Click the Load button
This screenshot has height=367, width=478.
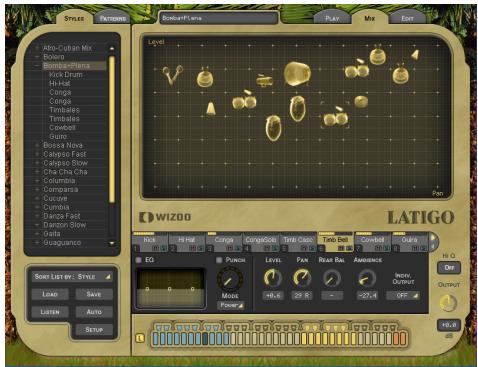[50, 294]
